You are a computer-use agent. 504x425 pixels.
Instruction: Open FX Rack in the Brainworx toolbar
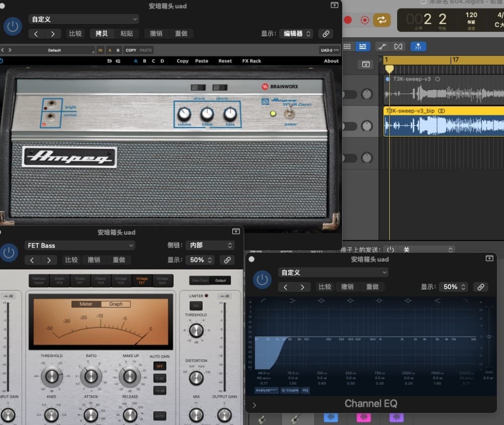[x=251, y=61]
